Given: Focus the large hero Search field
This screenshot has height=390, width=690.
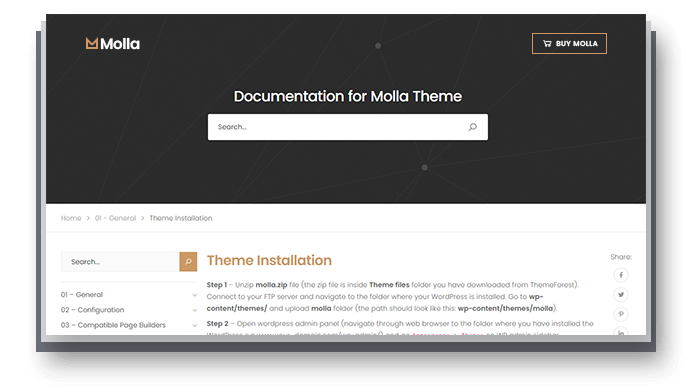Looking at the screenshot, I should pos(348,127).
